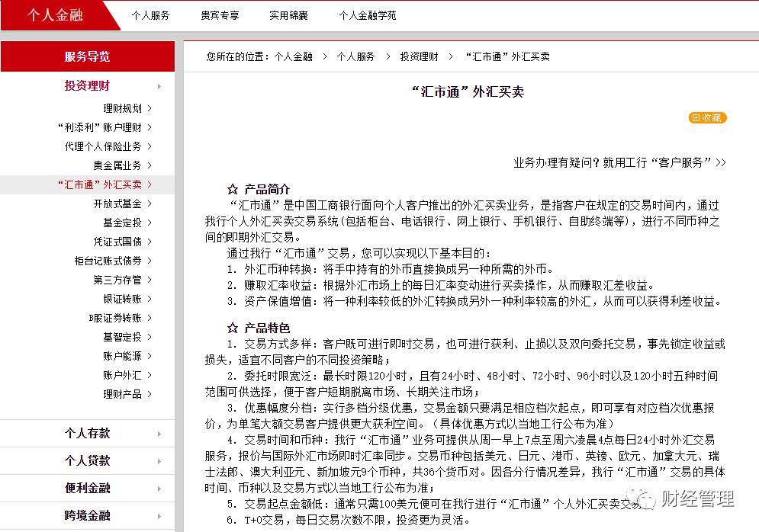Image resolution: width=759 pixels, height=532 pixels.
Task: Open 基金定投 sidebar item
Action: pos(123,223)
